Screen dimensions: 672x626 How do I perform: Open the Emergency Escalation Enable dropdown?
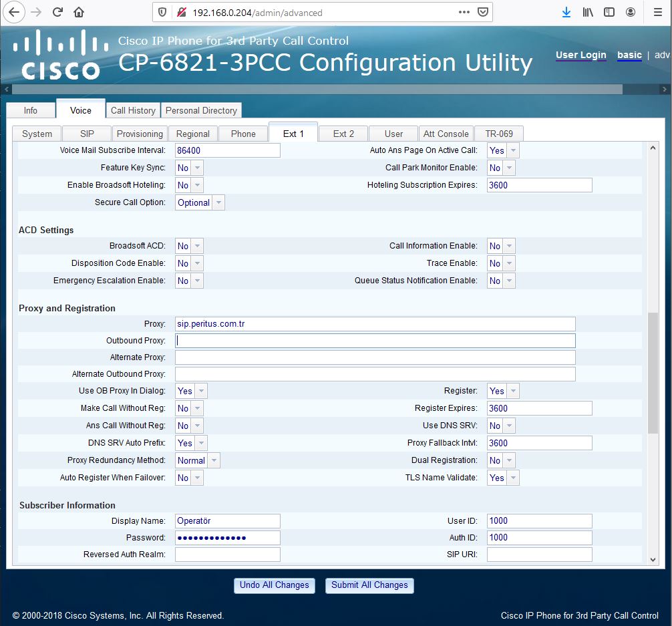[x=189, y=281]
